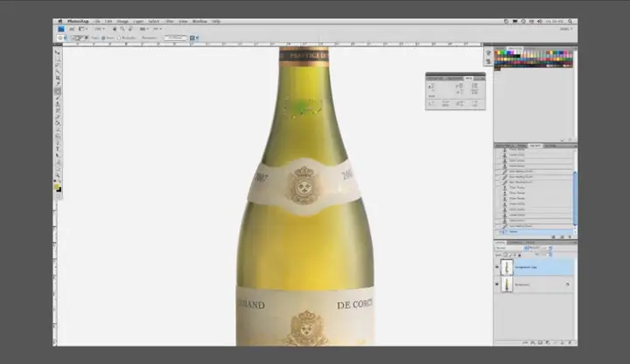The height and width of the screenshot is (364, 630).
Task: Open the Screen Mode dropdown
Action: pyautogui.click(x=157, y=29)
